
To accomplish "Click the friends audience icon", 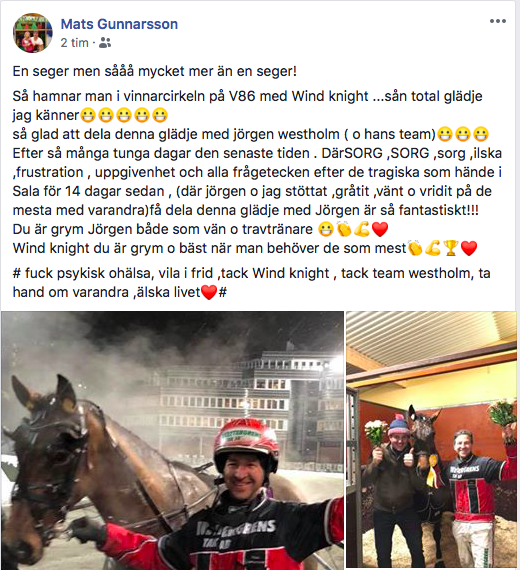I will pos(105,43).
